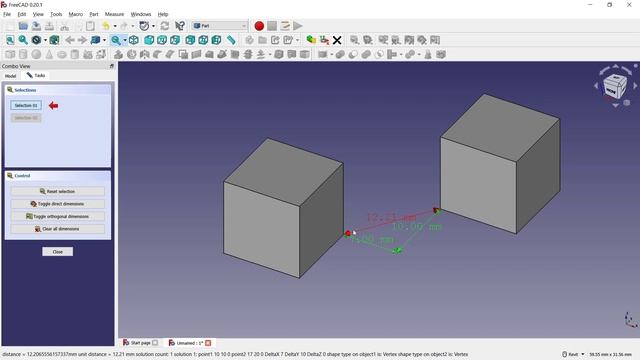The width and height of the screenshot is (640, 360).
Task: Undock Combo View with float button
Action: 111,66
